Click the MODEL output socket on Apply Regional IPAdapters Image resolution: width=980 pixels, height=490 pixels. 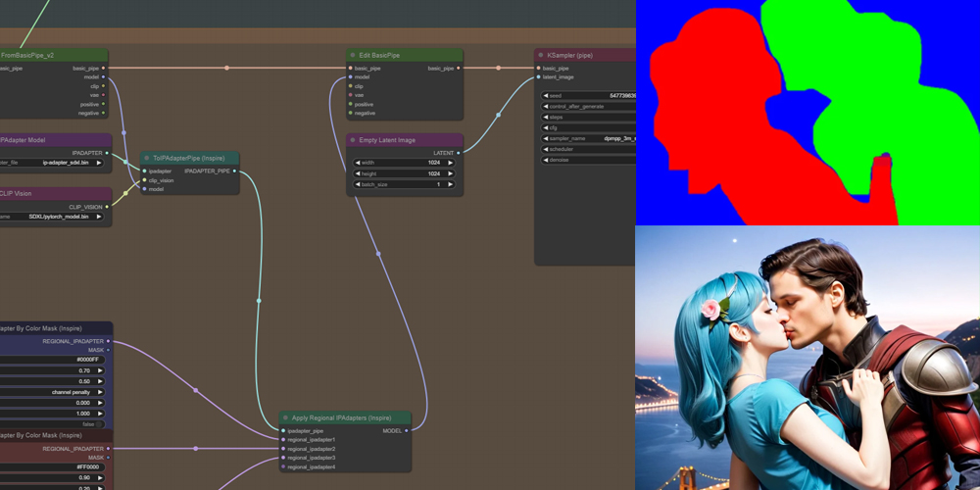tap(407, 430)
